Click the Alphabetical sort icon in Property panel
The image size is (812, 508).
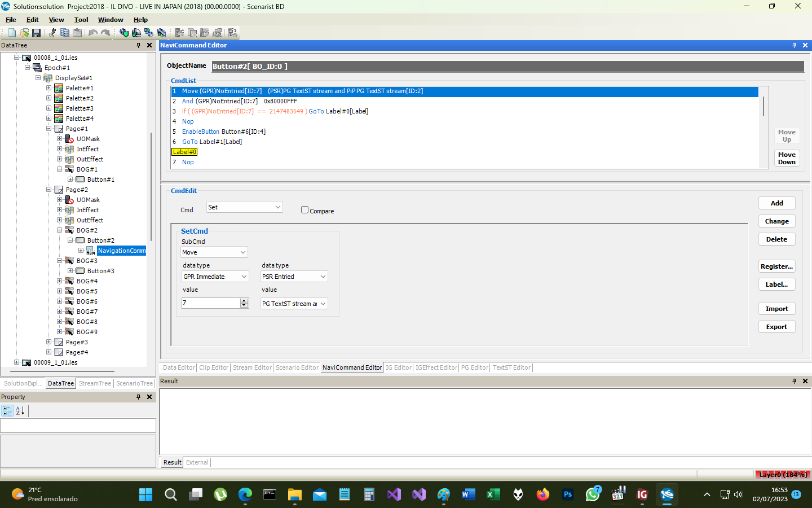(20, 411)
